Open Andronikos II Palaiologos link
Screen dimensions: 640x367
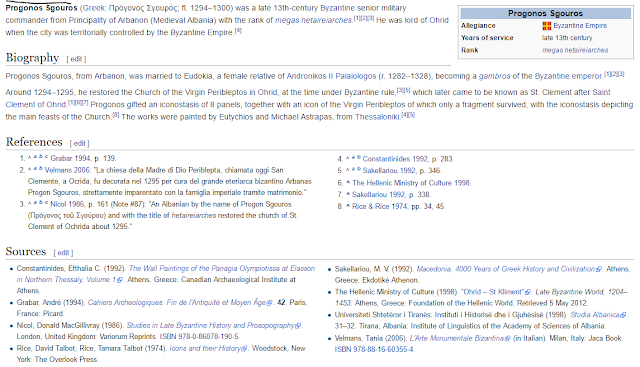(x=331, y=76)
